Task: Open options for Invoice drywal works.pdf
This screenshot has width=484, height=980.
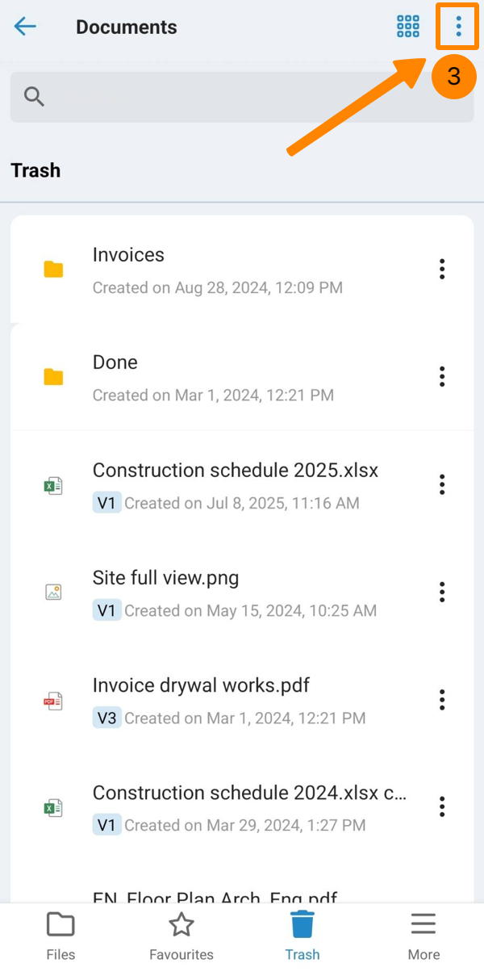Action: 442,699
